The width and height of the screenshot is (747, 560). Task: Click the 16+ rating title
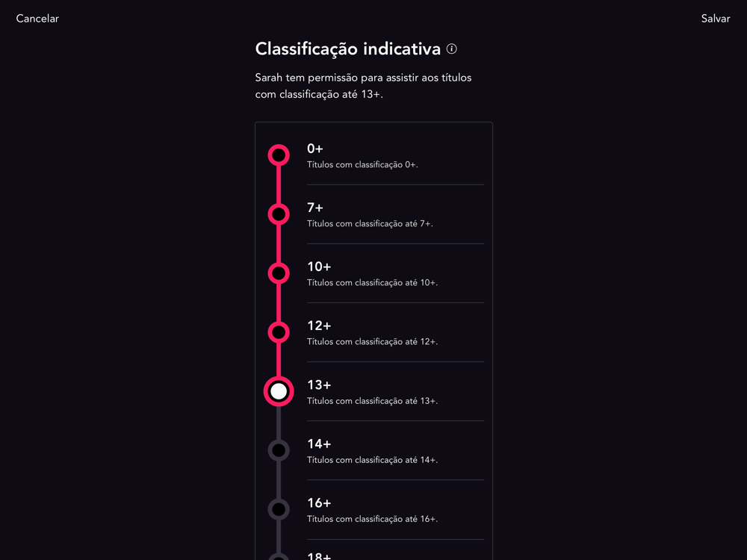[x=319, y=503]
